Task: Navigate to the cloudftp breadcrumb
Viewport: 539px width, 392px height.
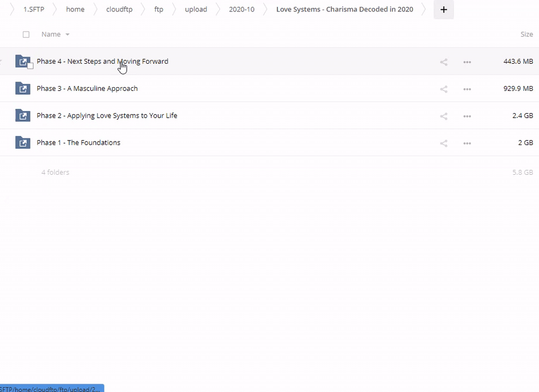Action: click(119, 9)
